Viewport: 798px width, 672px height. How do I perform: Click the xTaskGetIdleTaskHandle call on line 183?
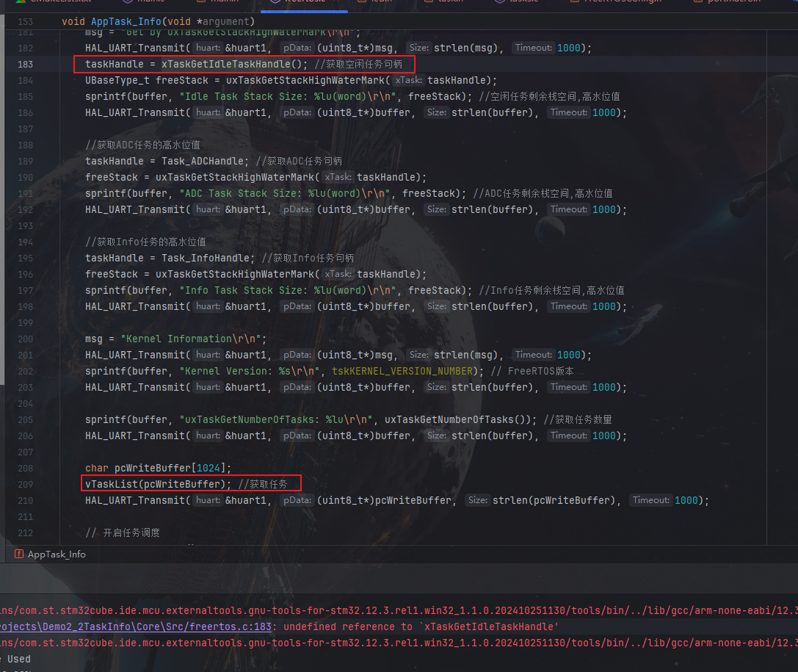click(225, 64)
